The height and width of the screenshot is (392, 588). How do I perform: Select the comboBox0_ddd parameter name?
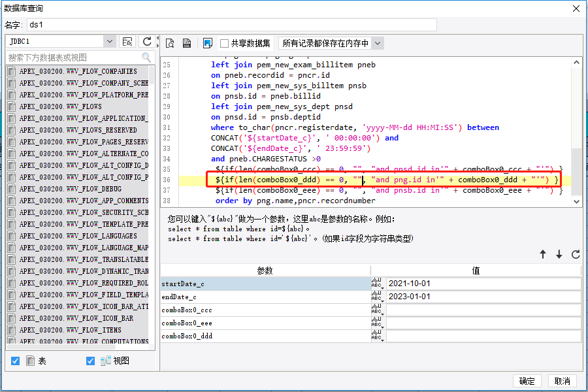tap(187, 336)
